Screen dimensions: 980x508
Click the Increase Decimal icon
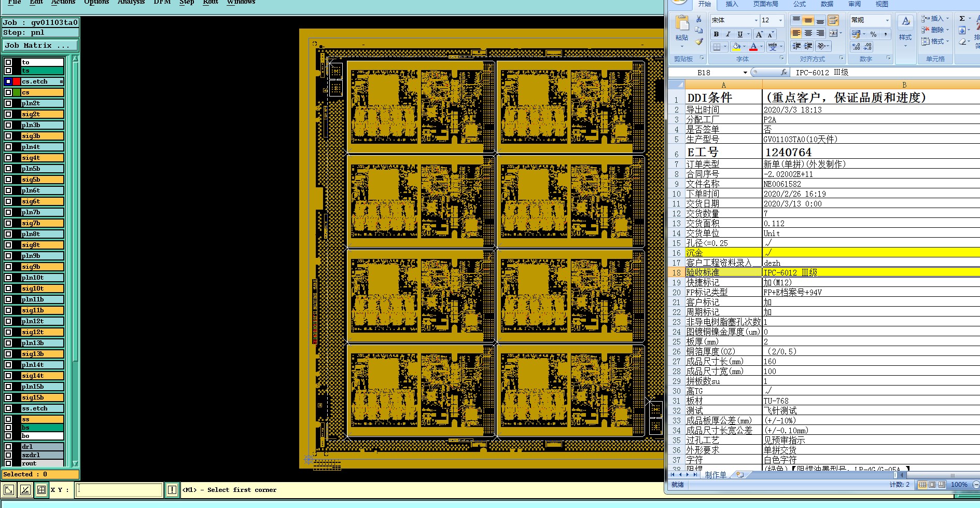[x=856, y=47]
